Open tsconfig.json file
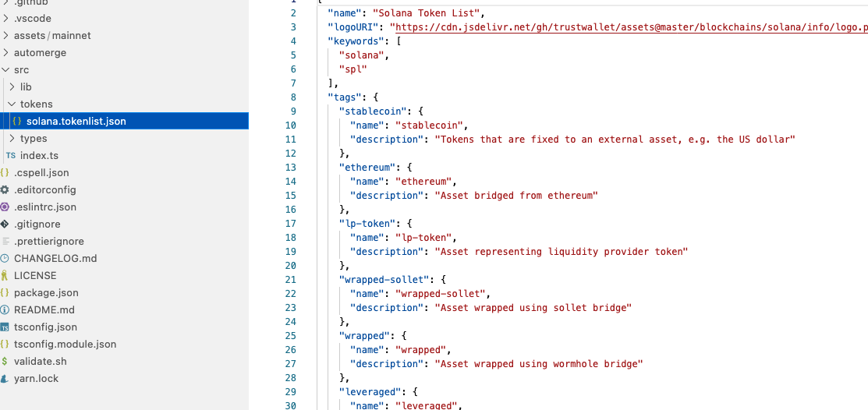 click(x=45, y=327)
